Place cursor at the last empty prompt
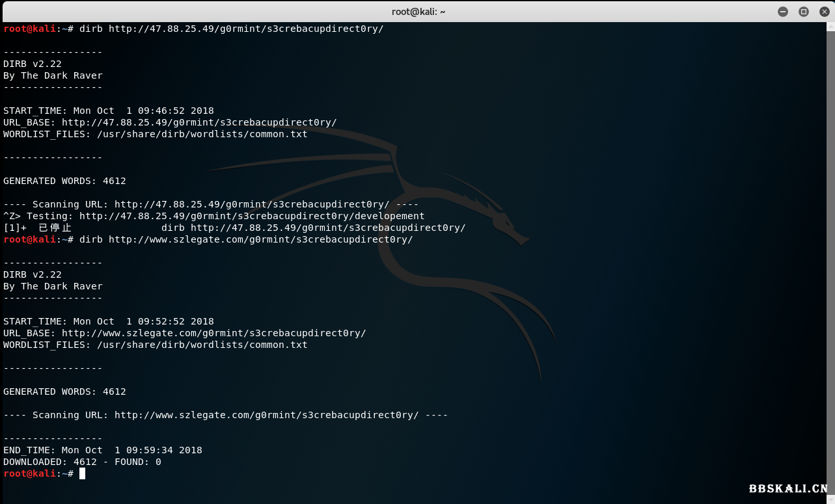The height and width of the screenshot is (504, 835). (x=82, y=473)
